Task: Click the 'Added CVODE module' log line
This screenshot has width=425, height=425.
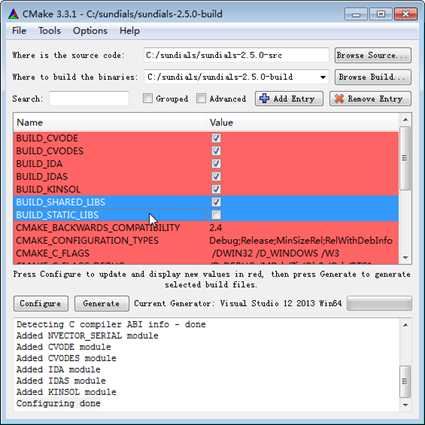Action: [x=64, y=347]
